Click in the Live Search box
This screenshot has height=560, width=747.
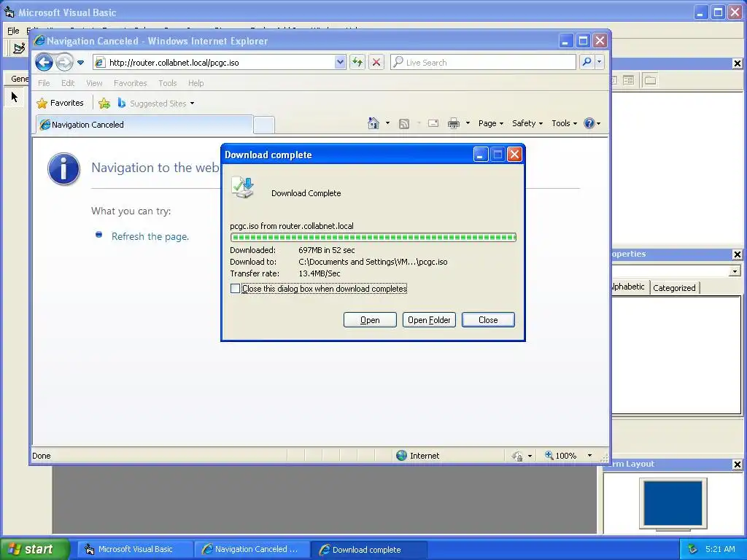point(483,63)
